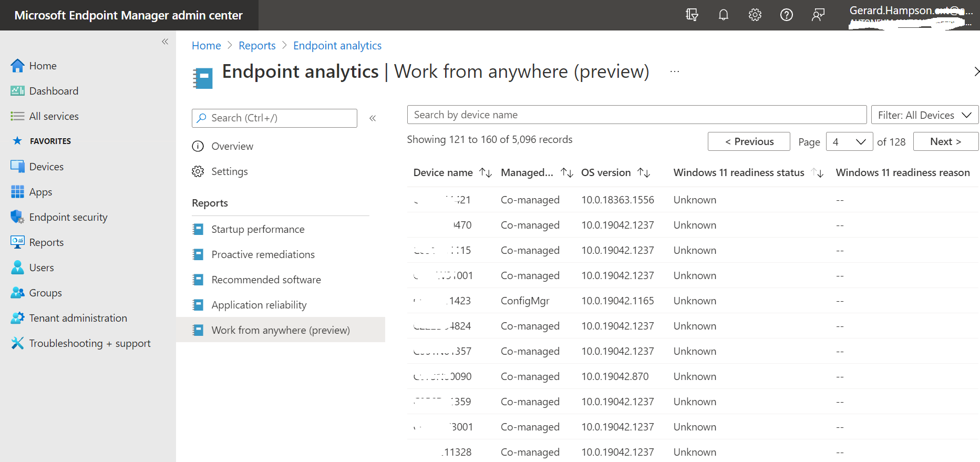Click the Home breadcrumb link
Screen dimensions: 980x462
pos(207,46)
